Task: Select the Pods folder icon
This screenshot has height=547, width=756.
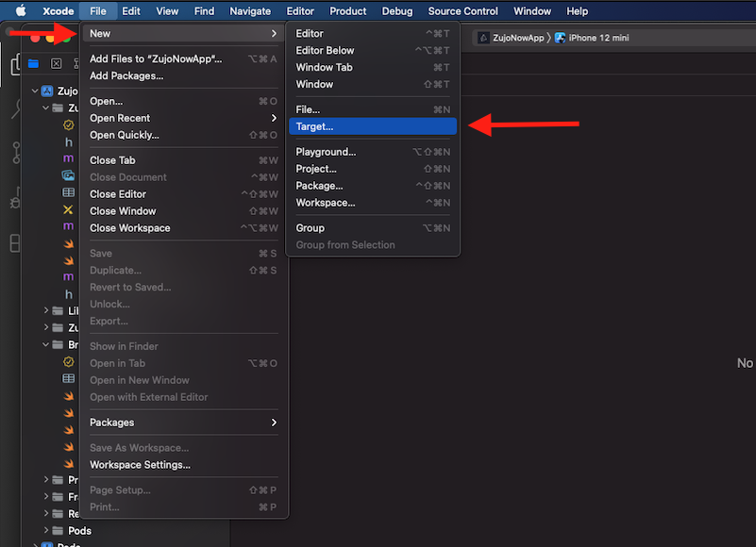Action: click(x=56, y=530)
